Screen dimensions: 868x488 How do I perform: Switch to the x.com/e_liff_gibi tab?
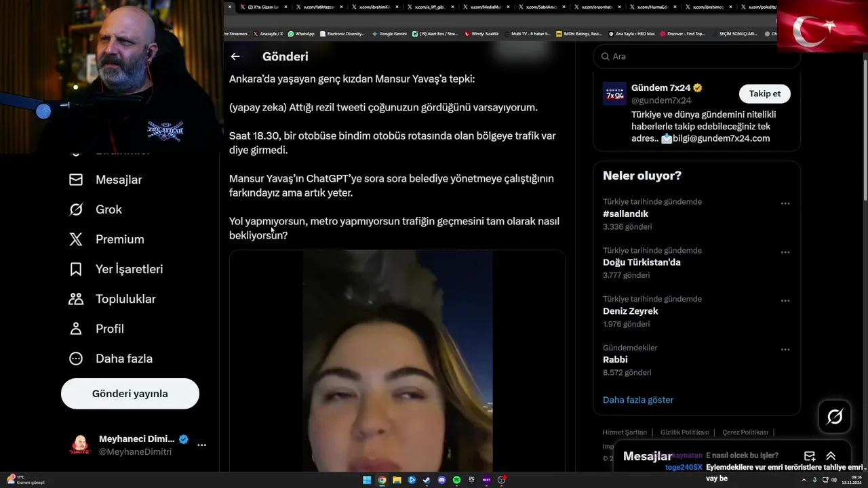pos(430,7)
